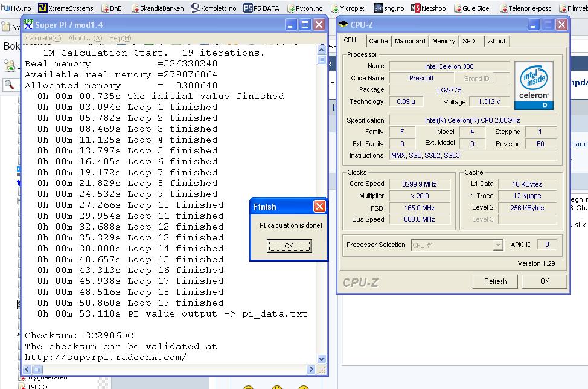Click the Bus Speed value 660.0 MHz
Screen dimensions: 588x389
pos(420,219)
